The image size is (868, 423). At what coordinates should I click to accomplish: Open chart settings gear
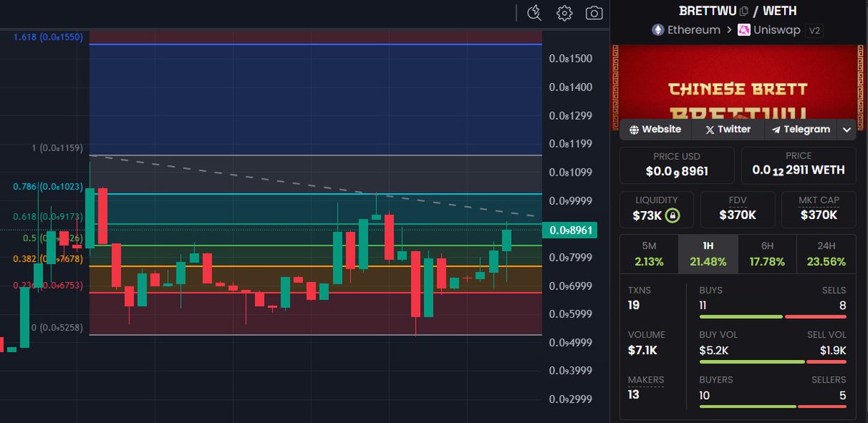pos(564,13)
